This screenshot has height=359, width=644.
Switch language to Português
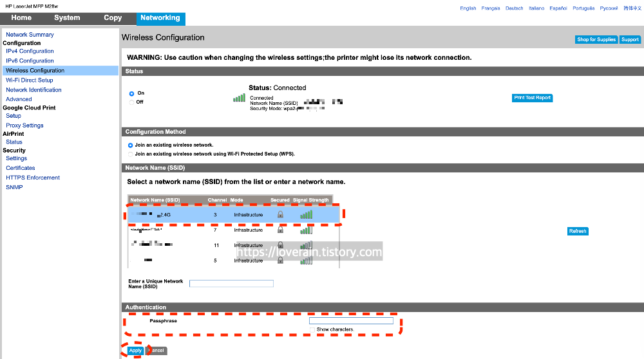pyautogui.click(x=583, y=8)
